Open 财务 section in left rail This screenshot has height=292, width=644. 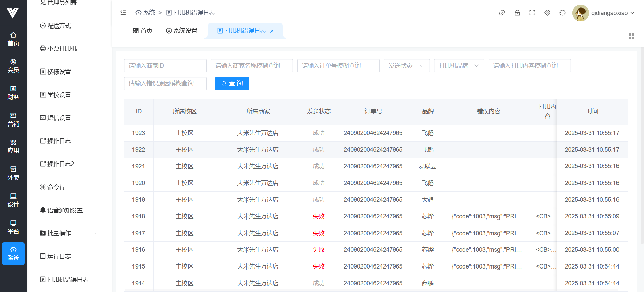[13, 93]
